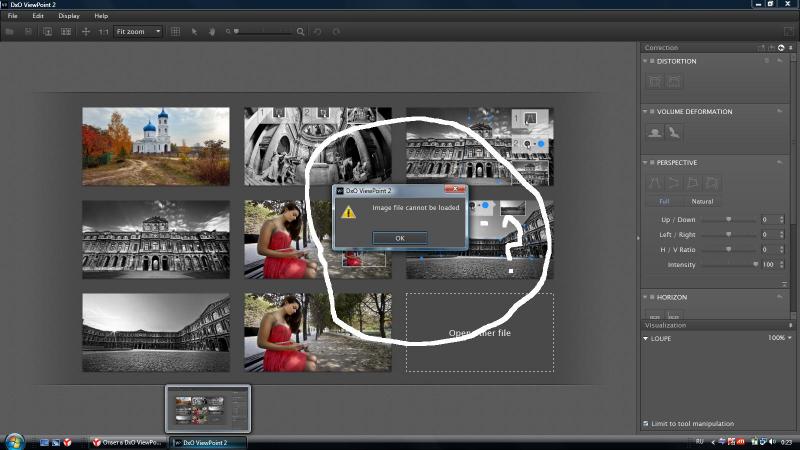Viewport: 800px width, 450px height.
Task: Select force rectangle perspective tool
Action: point(693,183)
